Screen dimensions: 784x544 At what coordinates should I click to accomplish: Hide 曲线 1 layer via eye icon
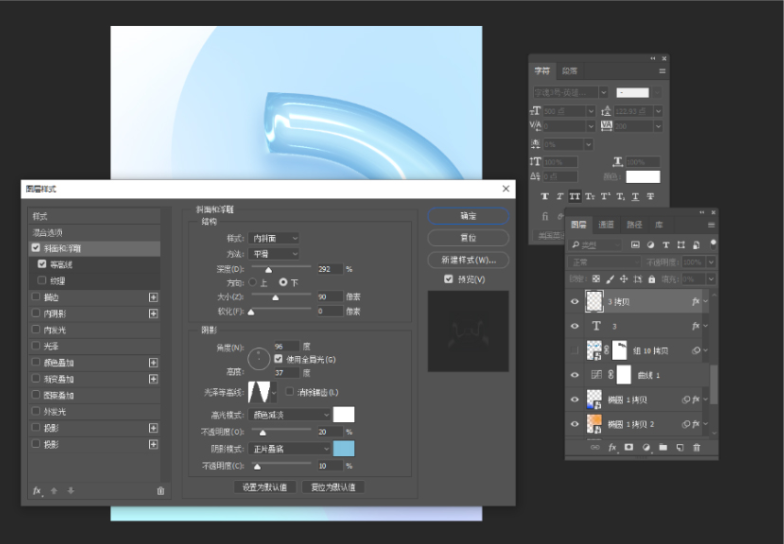click(x=574, y=375)
